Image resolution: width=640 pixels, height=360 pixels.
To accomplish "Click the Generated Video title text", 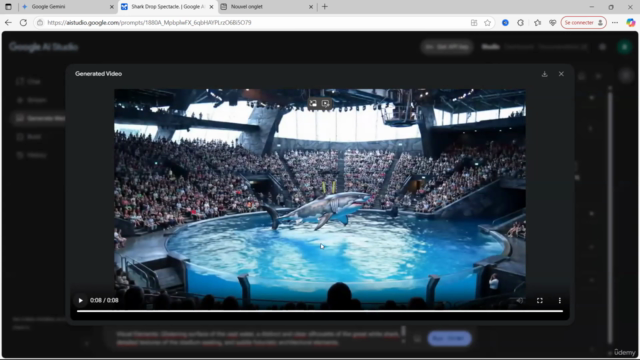I will [98, 74].
